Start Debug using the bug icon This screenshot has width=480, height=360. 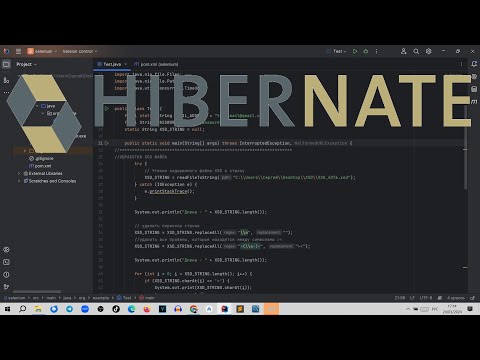coord(366,51)
